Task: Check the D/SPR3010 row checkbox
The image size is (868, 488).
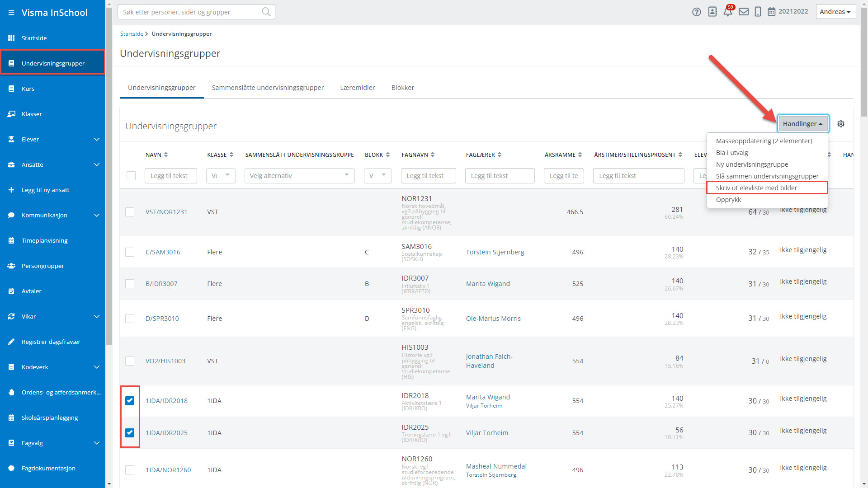Action: 130,319
